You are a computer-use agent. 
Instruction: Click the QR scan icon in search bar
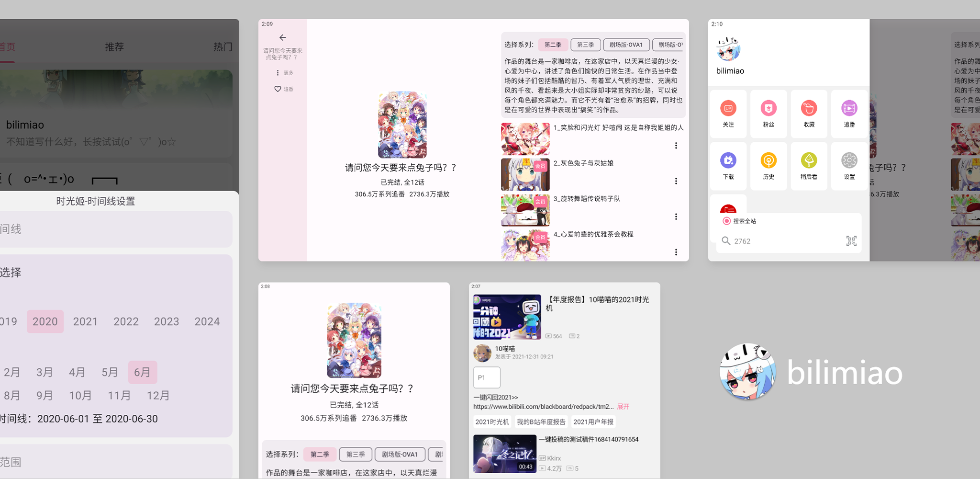tap(851, 241)
